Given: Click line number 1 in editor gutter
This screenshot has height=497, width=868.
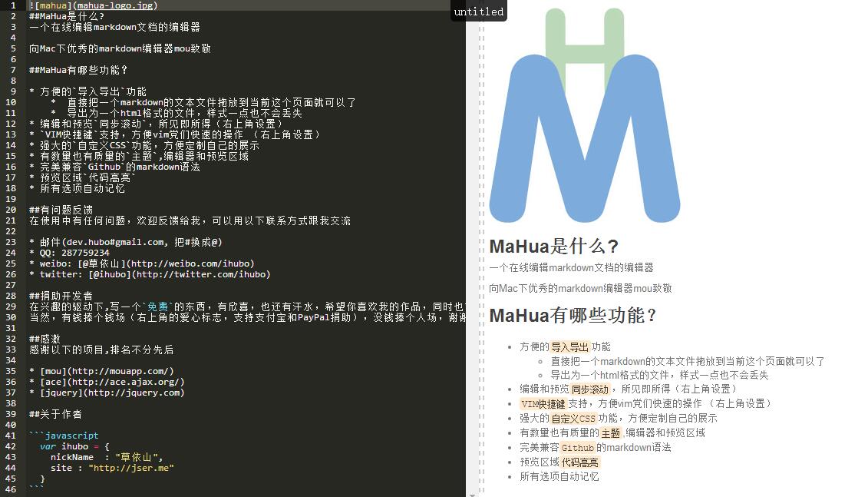Looking at the screenshot, I should click(x=13, y=5).
